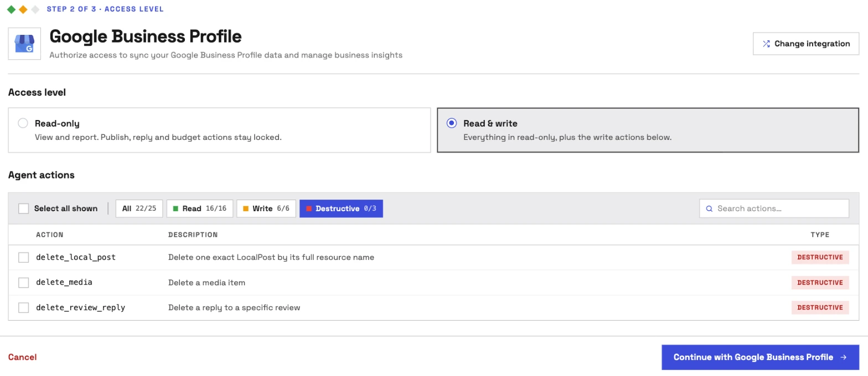The height and width of the screenshot is (376, 868).
Task: Check the delete_media checkbox
Action: (23, 283)
